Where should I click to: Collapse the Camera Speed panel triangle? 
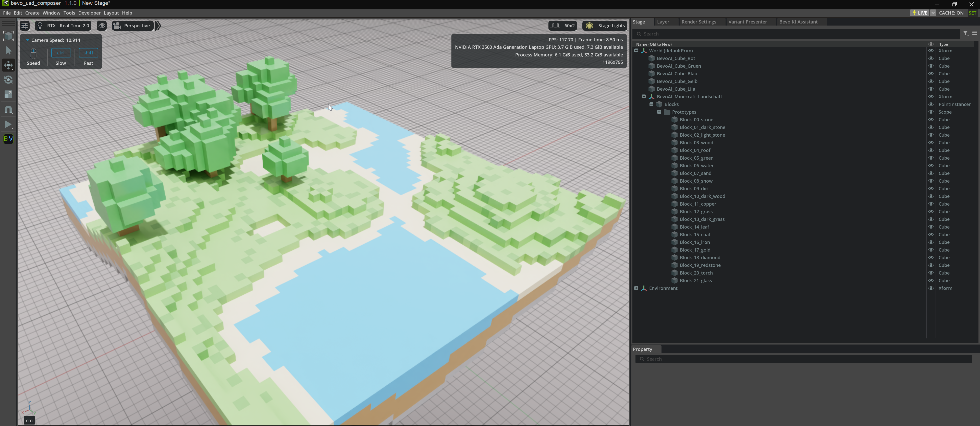[x=27, y=40]
